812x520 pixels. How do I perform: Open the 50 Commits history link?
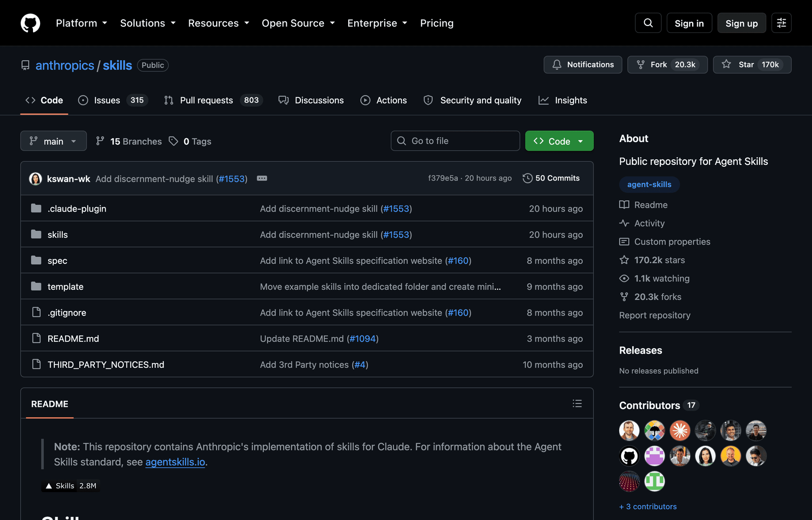coord(551,178)
